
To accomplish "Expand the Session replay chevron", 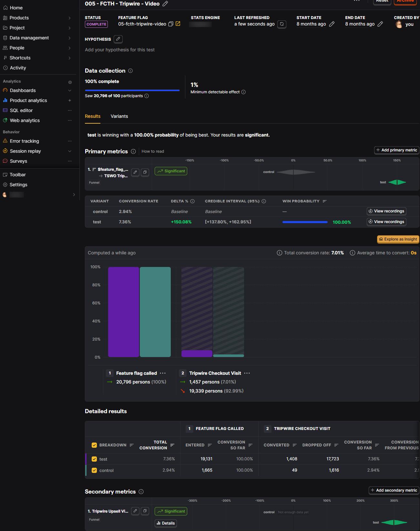I will click(x=70, y=151).
